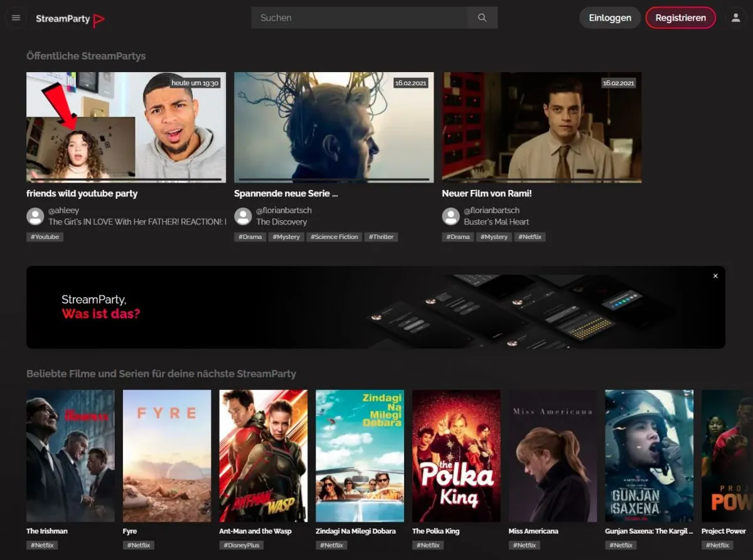Open the hamburger menu icon
The height and width of the screenshot is (560, 753).
[x=16, y=18]
